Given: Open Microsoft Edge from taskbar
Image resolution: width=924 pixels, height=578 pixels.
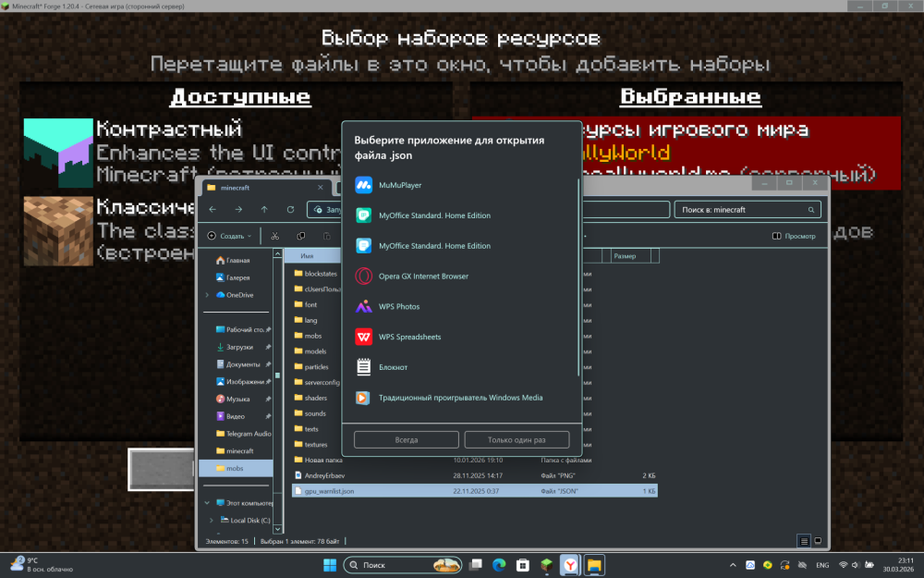Looking at the screenshot, I should (x=499, y=565).
